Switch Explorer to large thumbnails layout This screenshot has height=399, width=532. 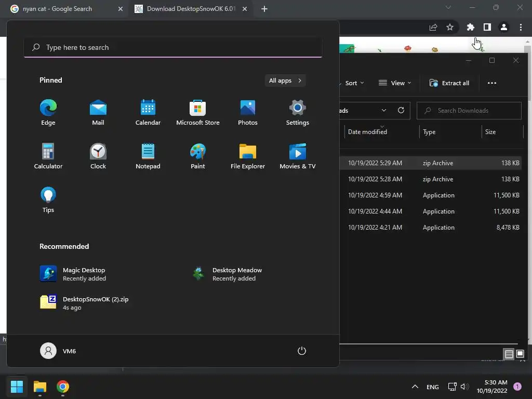coord(520,354)
